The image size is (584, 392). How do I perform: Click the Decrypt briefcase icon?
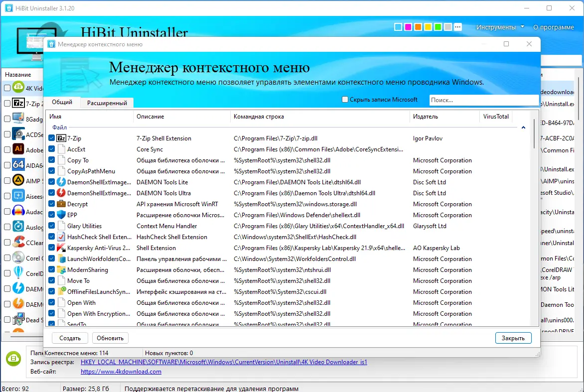[61, 204]
